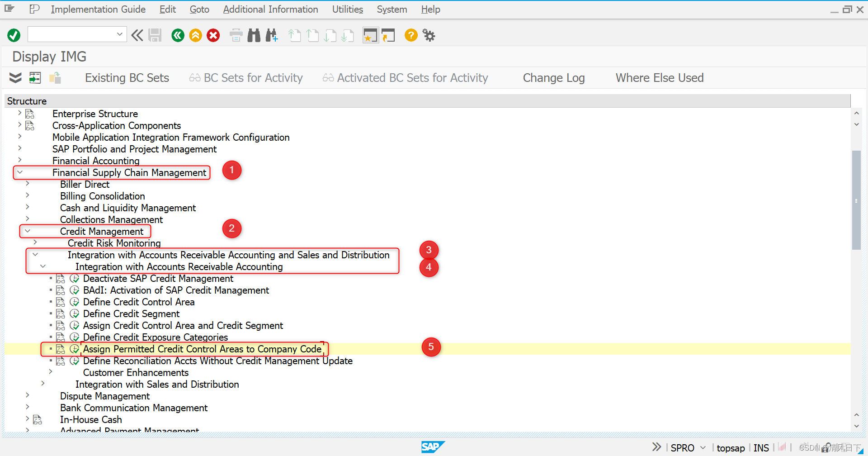Image resolution: width=868 pixels, height=456 pixels.
Task: Click the green checkmark Enter icon
Action: click(13, 35)
